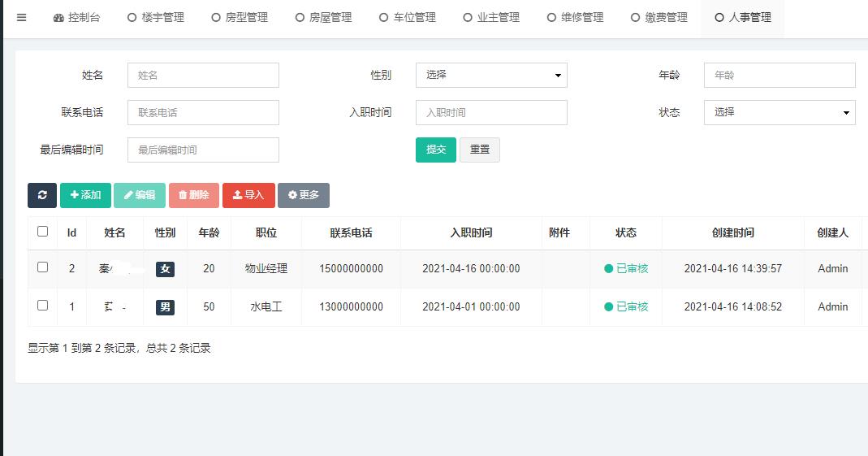Screen dimensions: 868x456
Task: Open the 状态 select dropdown
Action: tap(779, 112)
